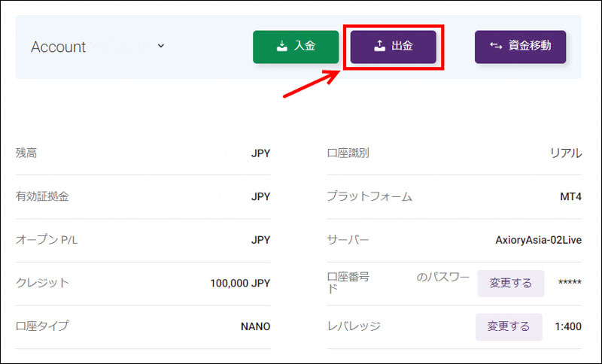Click the 100,000 JPY credit value
The height and width of the screenshot is (364, 602).
click(240, 284)
